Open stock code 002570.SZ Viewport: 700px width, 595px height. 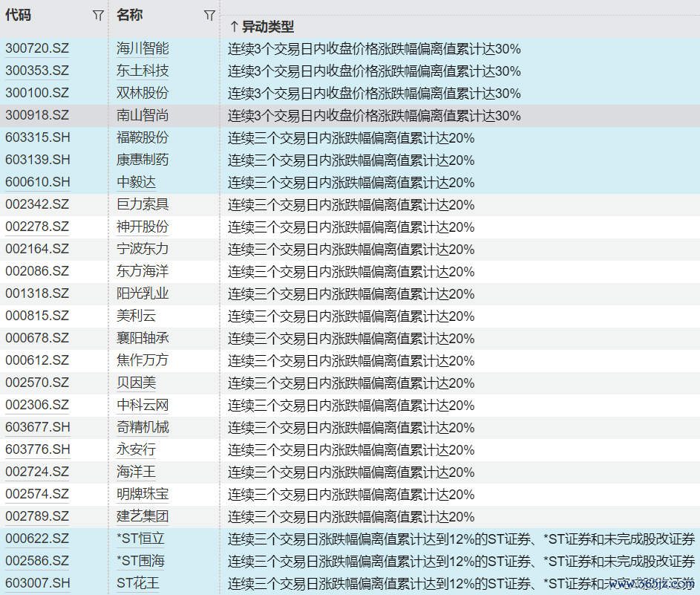(37, 383)
